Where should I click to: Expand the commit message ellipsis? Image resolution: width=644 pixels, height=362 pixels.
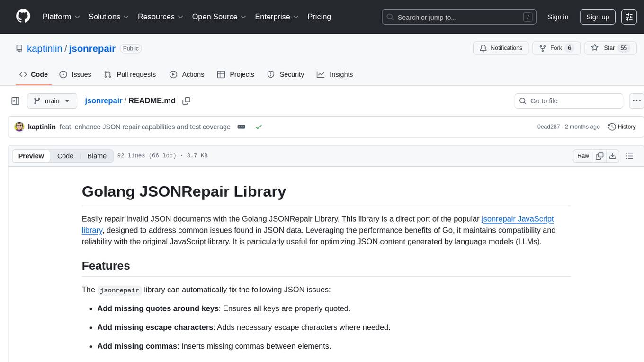click(x=241, y=127)
